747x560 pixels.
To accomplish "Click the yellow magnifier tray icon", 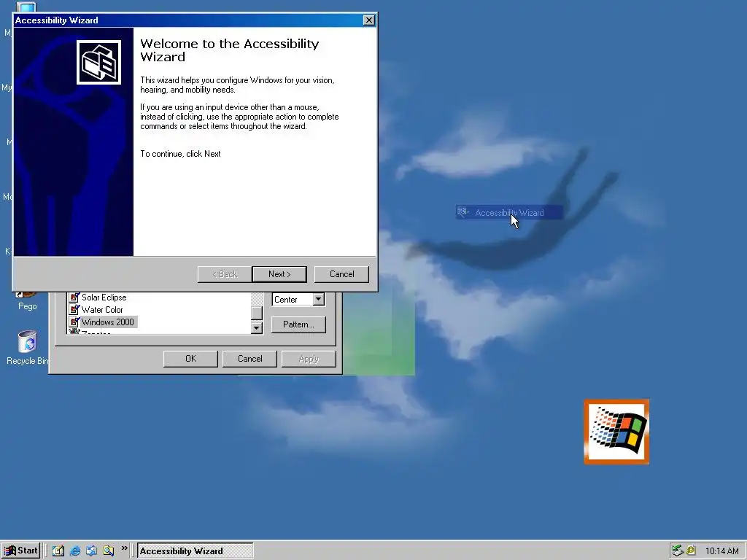I will [x=691, y=551].
